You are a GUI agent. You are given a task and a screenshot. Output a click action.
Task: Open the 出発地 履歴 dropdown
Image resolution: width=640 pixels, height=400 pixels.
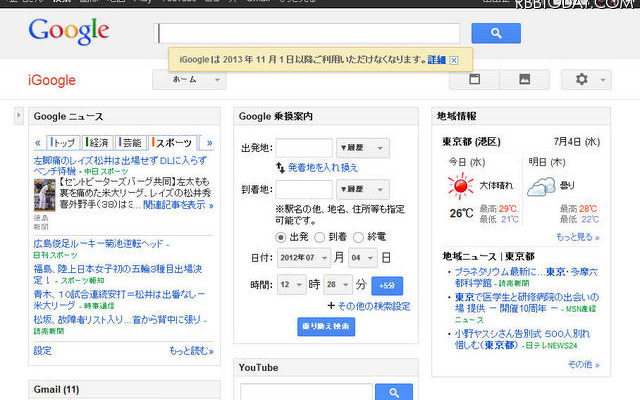362,148
